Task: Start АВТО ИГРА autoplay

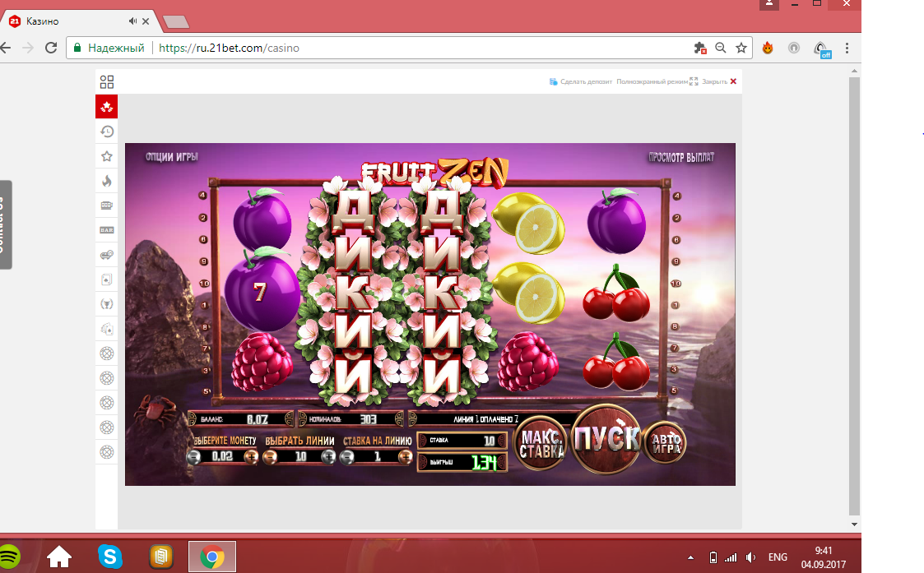Action: point(666,443)
